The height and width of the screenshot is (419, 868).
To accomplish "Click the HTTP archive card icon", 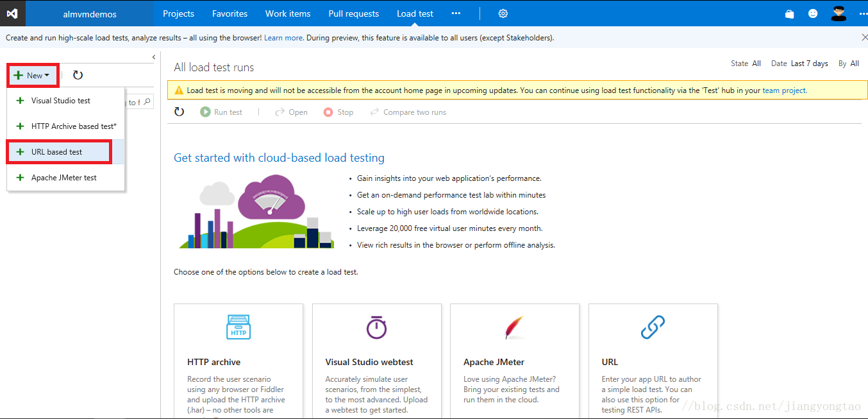I will [x=238, y=327].
